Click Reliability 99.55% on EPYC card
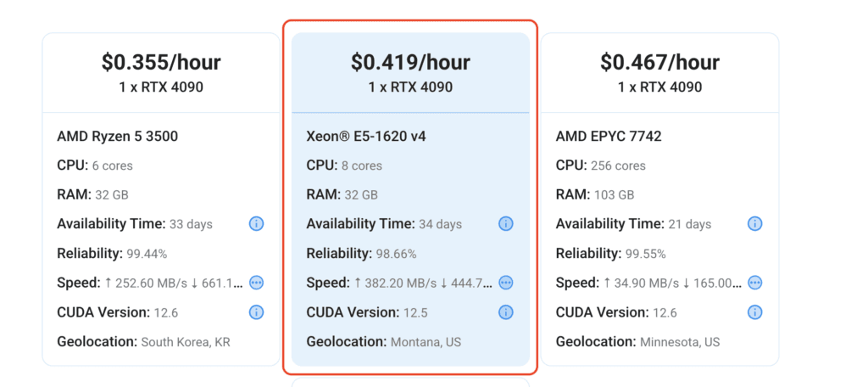 click(x=610, y=254)
